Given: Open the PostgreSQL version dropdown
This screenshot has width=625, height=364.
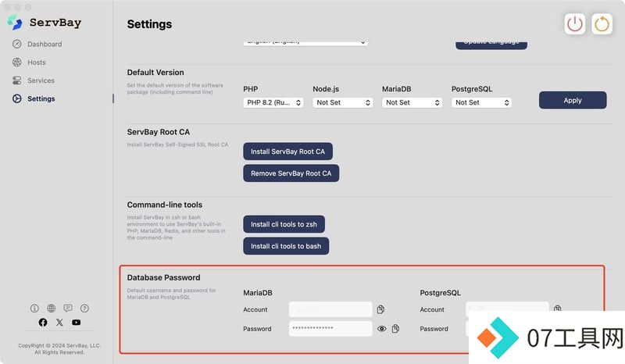Looking at the screenshot, I should pos(481,102).
